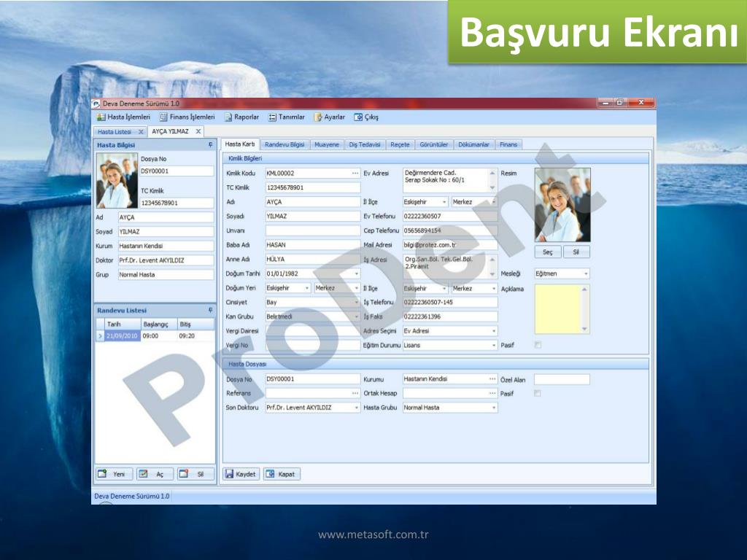Click the Kapat close button
This screenshot has width=747, height=560.
tap(282, 474)
